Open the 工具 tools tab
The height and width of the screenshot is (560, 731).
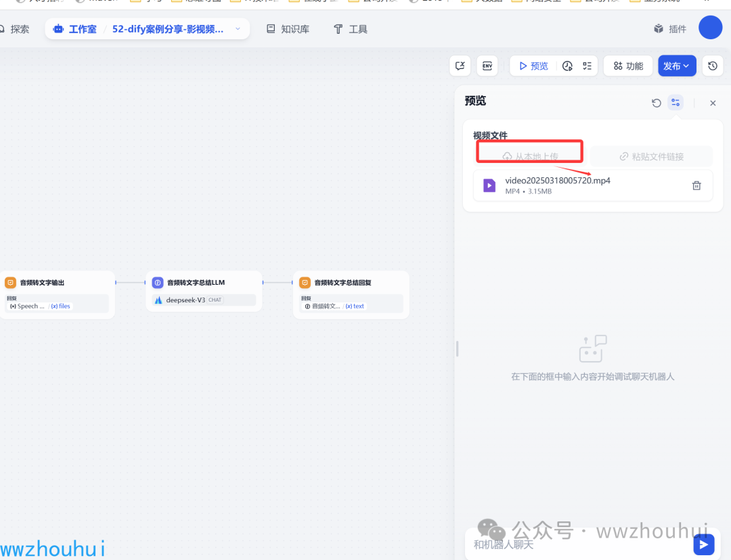[351, 29]
